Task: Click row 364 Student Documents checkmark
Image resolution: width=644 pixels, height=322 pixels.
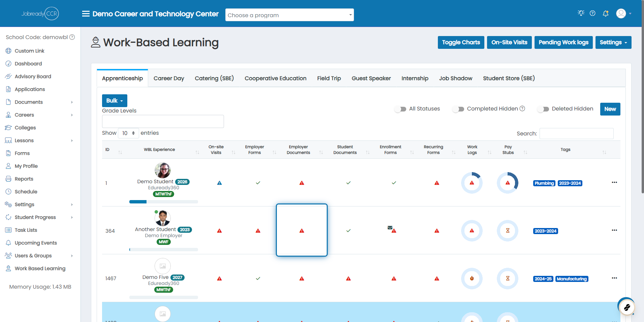Action: pos(348,231)
